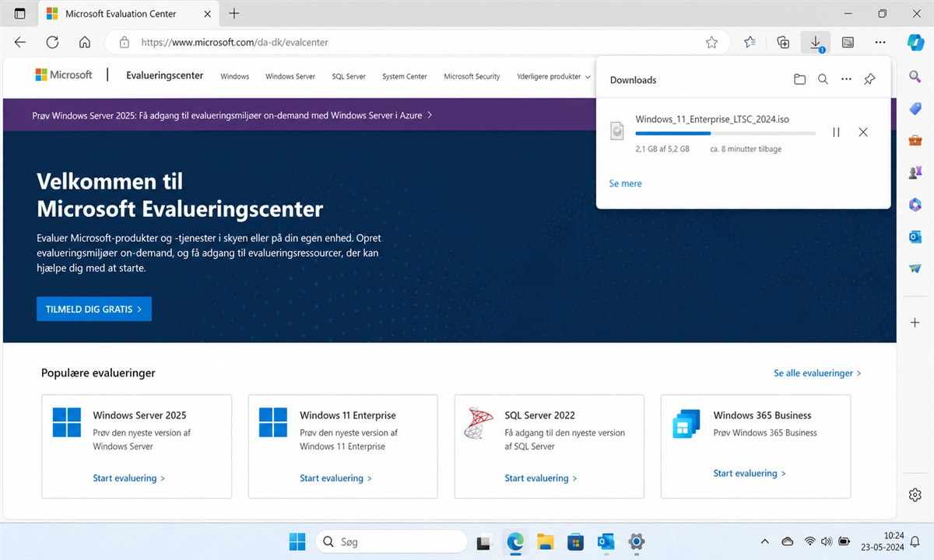934x560 pixels.
Task: Open the sidebar Search icon
Action: [x=915, y=75]
